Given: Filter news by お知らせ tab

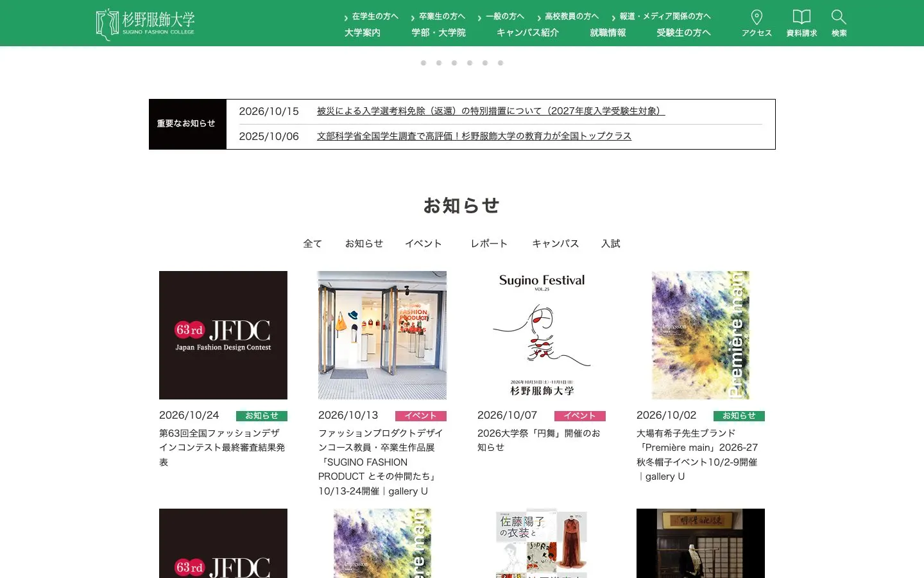Looking at the screenshot, I should pyautogui.click(x=364, y=244).
